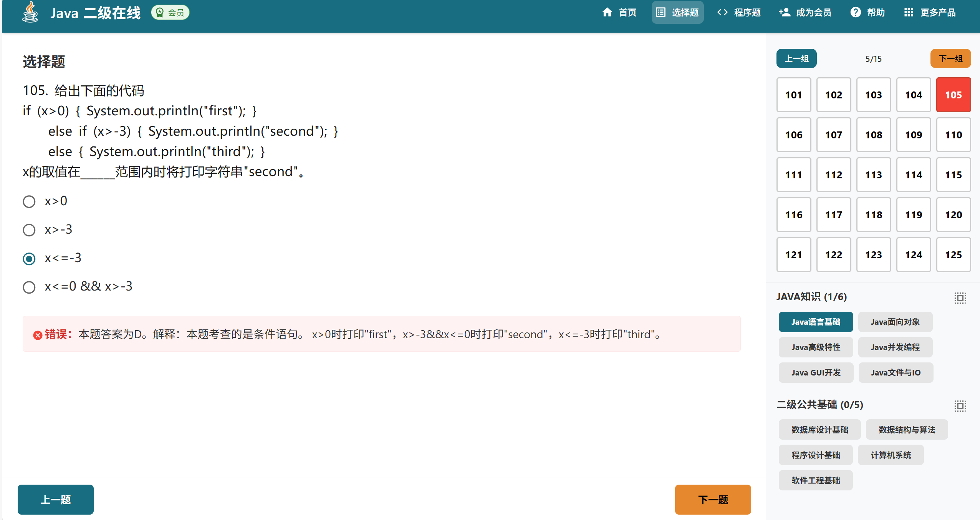Jump to question 116
The image size is (980, 520).
point(794,215)
